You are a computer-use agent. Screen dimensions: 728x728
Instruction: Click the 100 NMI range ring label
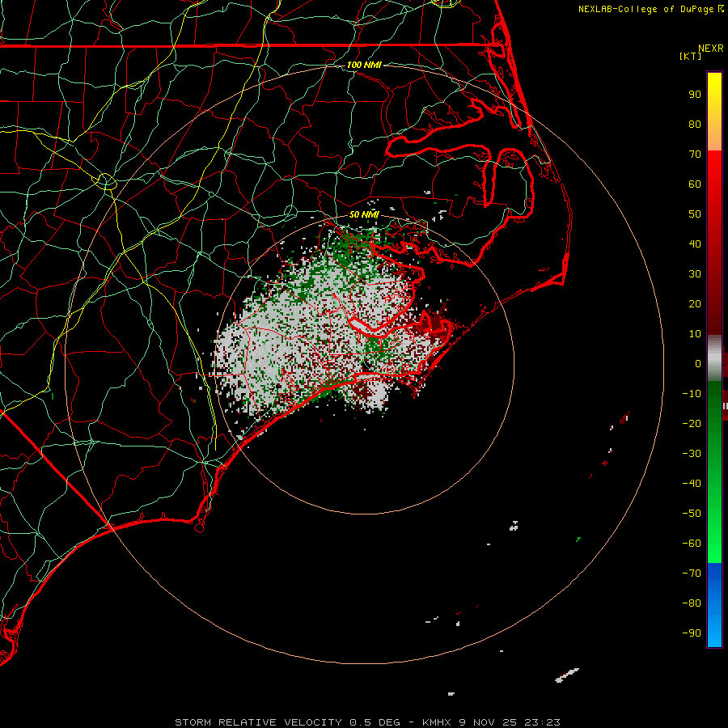364,65
